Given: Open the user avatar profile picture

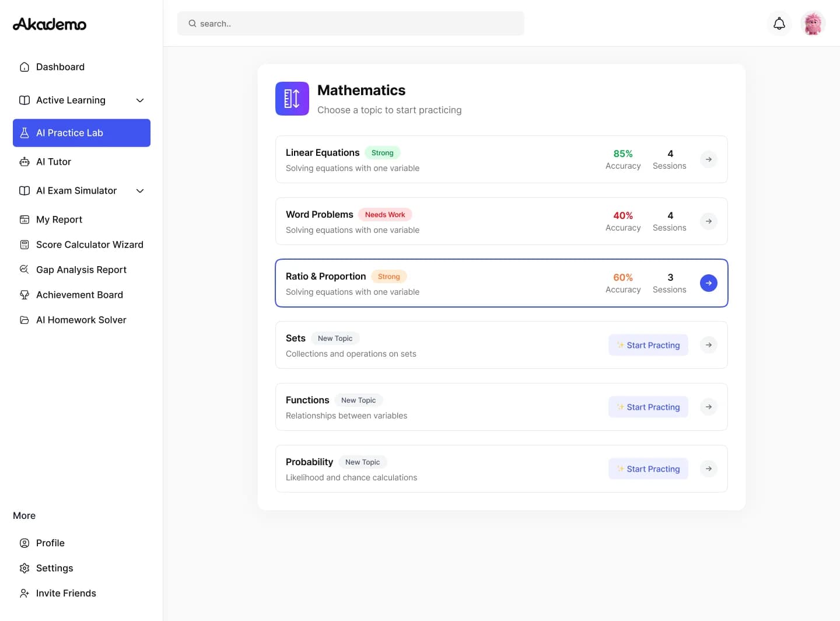Looking at the screenshot, I should [x=813, y=24].
